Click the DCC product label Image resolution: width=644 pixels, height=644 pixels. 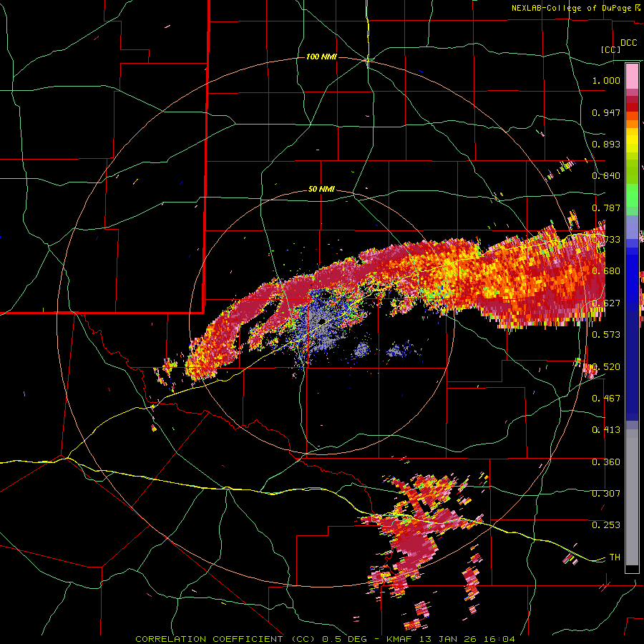point(628,43)
